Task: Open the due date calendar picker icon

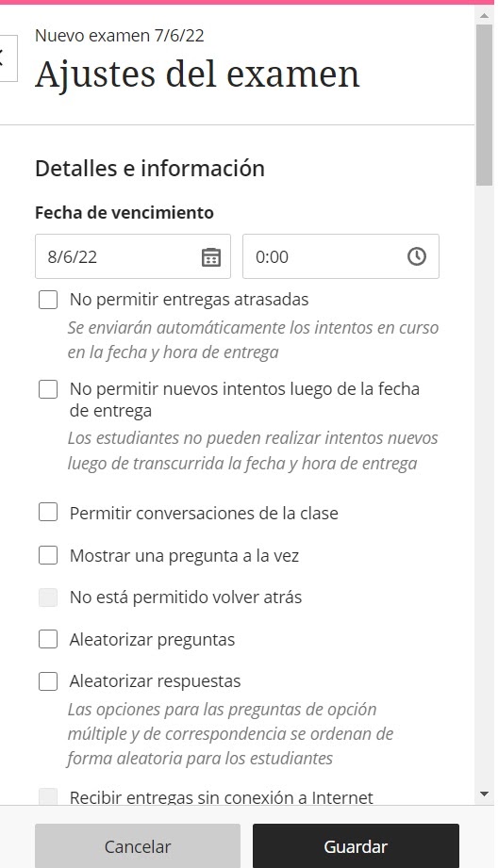Action: click(210, 257)
